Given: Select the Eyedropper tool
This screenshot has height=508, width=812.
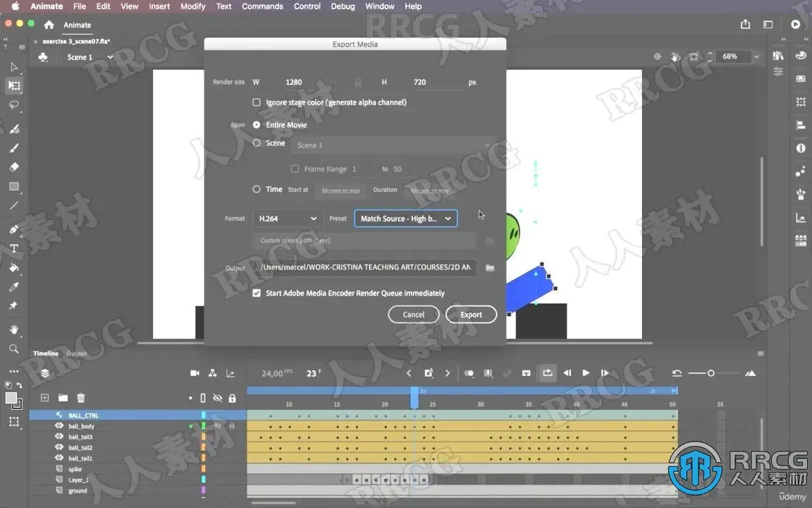Looking at the screenshot, I should 14,286.
